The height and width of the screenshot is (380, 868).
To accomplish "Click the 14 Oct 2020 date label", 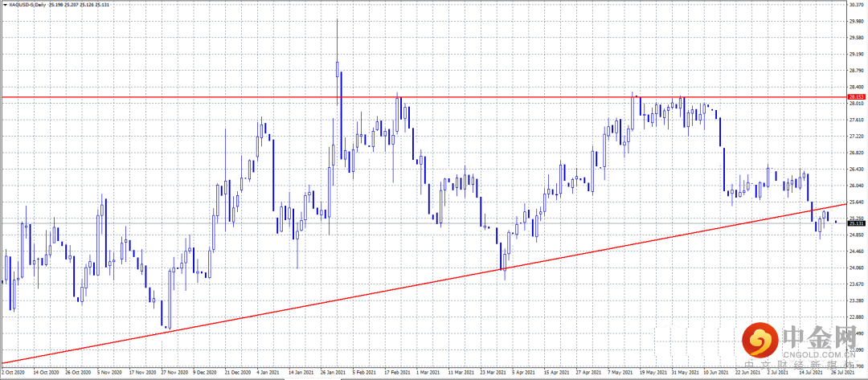I will [x=46, y=372].
